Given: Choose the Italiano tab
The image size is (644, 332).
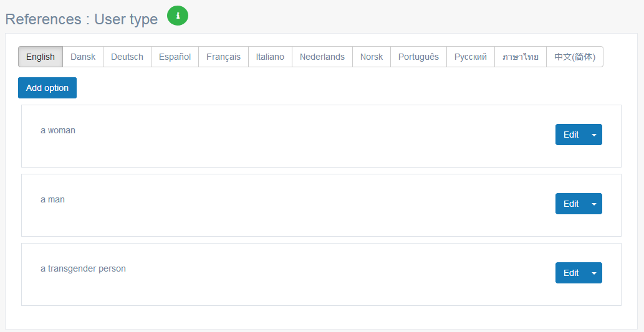Looking at the screenshot, I should [270, 57].
